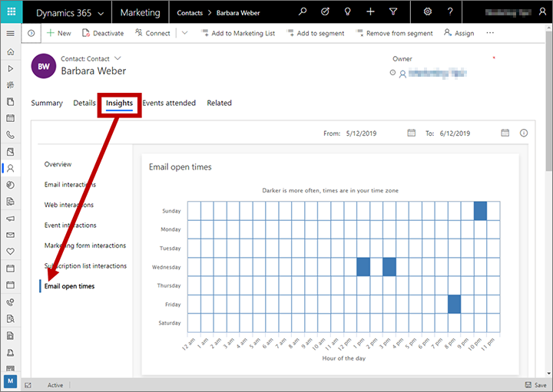
Task: Toggle the hamburger navigation menu
Action: click(x=11, y=34)
